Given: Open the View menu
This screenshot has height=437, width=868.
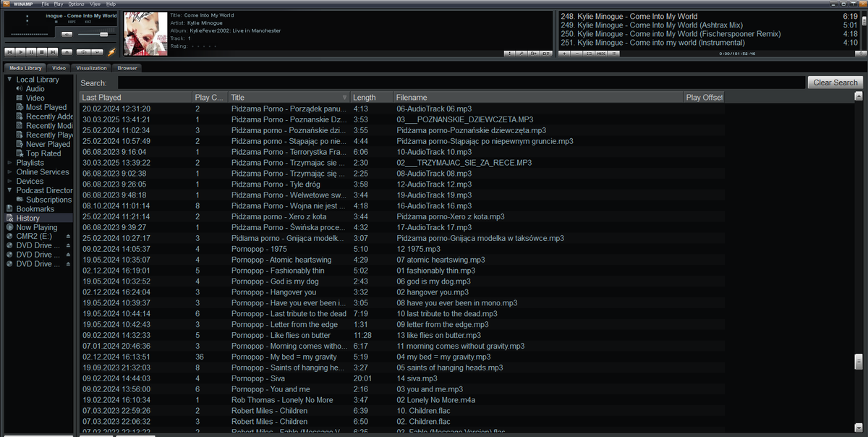Looking at the screenshot, I should (95, 4).
